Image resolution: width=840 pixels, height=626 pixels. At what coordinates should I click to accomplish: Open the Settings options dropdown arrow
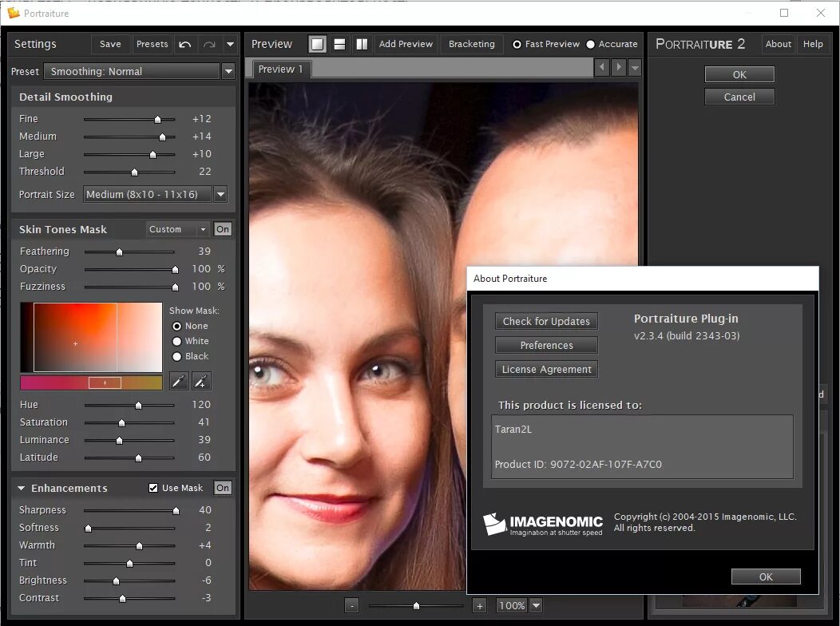click(x=230, y=44)
